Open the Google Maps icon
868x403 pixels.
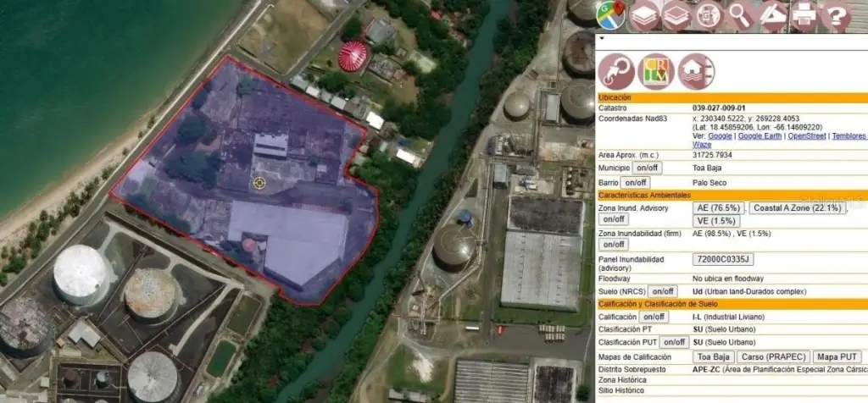tap(610, 15)
